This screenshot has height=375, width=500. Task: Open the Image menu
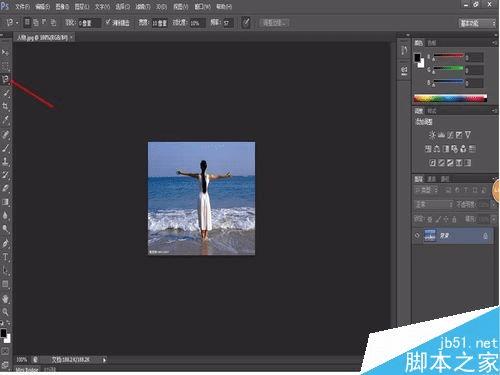[62, 6]
